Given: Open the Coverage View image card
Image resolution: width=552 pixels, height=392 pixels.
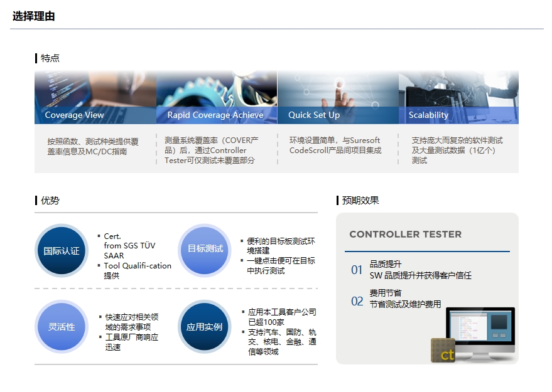Looking at the screenshot, I should pyautogui.click(x=95, y=97).
